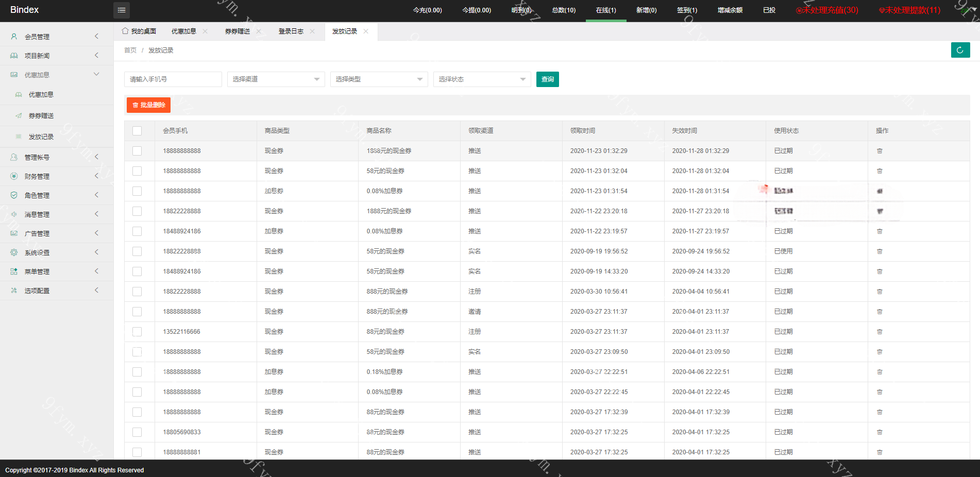
Task: Close the 登录日志 tab
Action: pyautogui.click(x=312, y=31)
